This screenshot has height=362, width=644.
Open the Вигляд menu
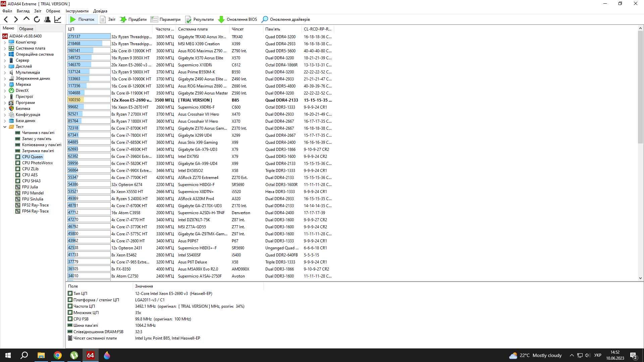pos(23,11)
